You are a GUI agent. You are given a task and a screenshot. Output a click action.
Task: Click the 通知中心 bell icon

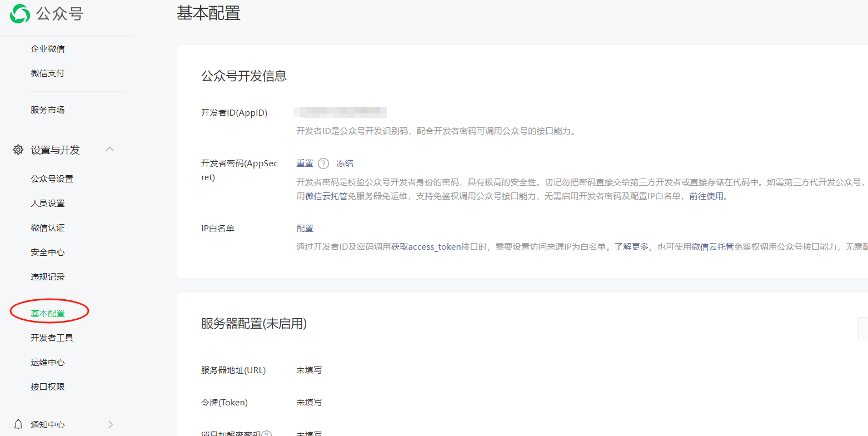tap(18, 424)
